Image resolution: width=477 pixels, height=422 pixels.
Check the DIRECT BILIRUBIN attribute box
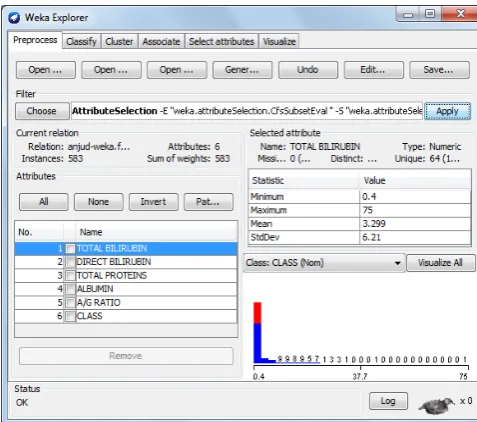click(x=70, y=262)
